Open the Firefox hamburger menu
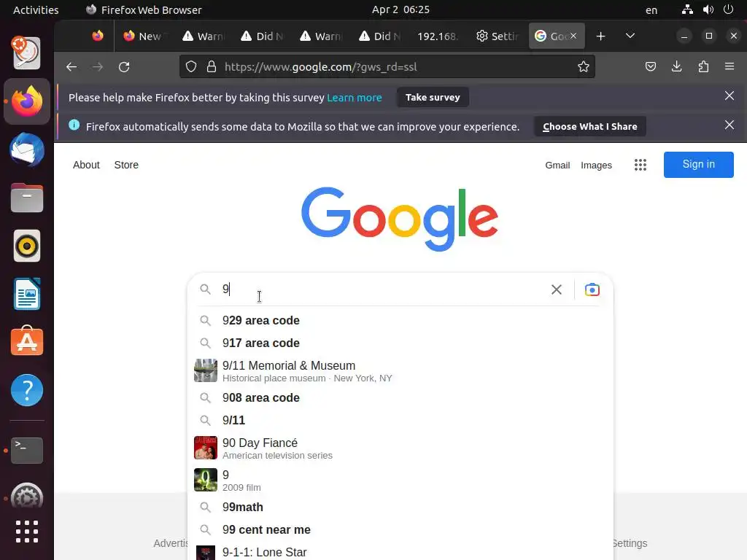 [x=729, y=66]
